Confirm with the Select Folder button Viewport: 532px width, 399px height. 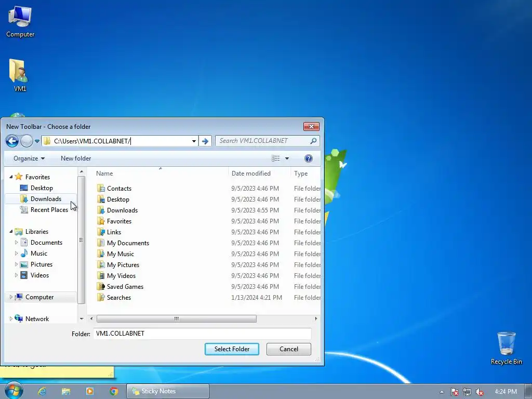(x=232, y=349)
